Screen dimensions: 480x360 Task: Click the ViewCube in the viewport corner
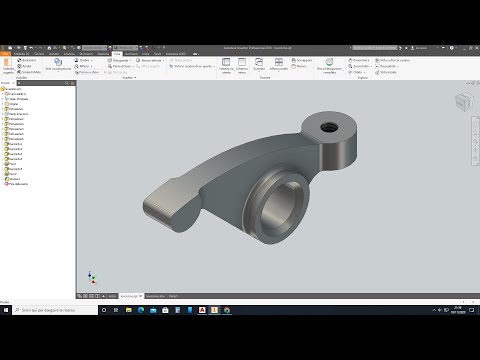(464, 101)
